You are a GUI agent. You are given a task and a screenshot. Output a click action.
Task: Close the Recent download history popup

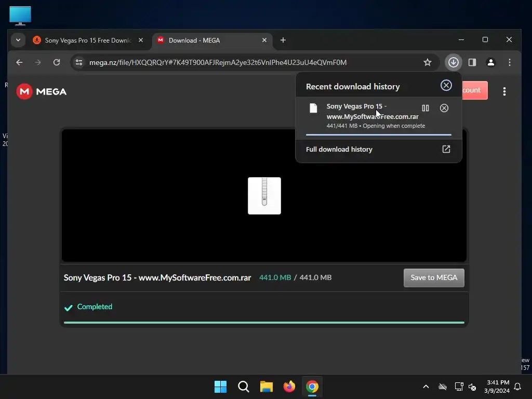(446, 86)
